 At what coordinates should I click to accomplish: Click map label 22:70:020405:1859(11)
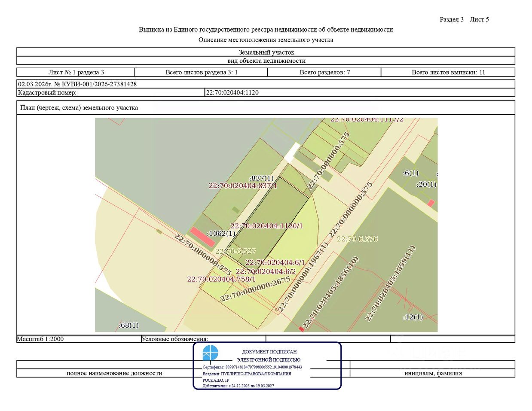[390, 283]
